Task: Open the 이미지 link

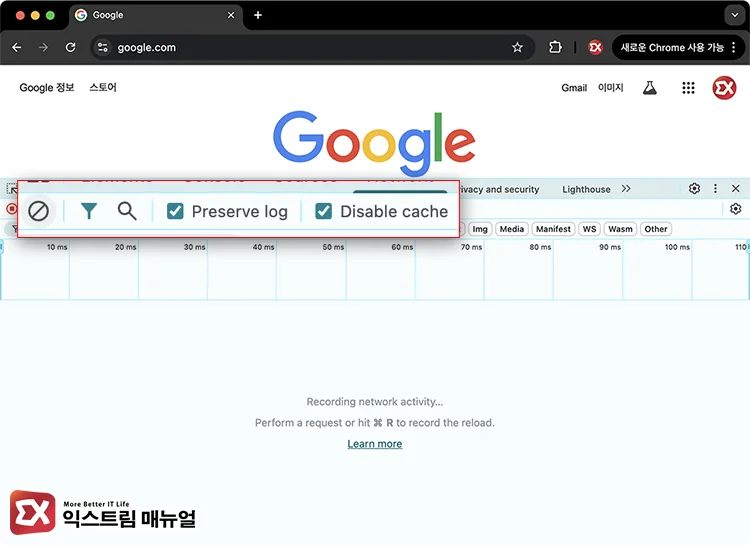Action: pyautogui.click(x=611, y=88)
